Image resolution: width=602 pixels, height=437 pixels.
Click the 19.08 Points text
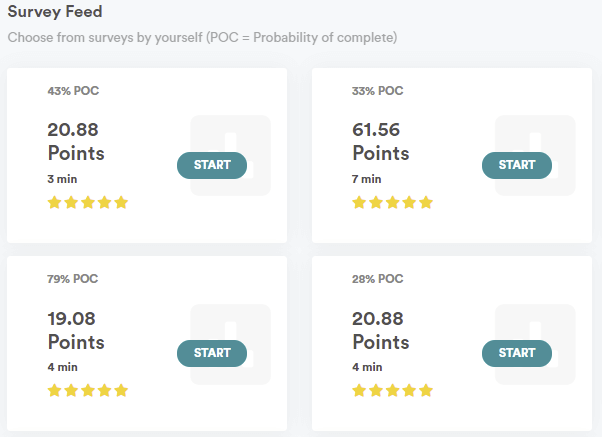tap(76, 330)
